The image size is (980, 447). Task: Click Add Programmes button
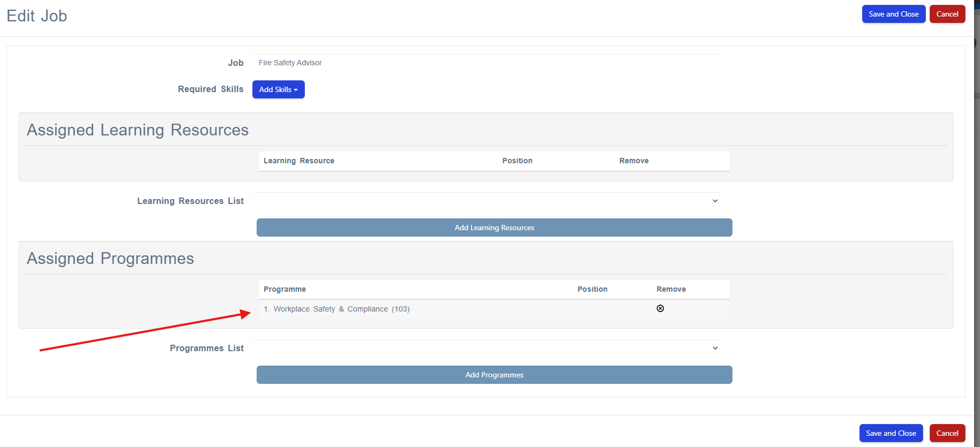(x=495, y=375)
